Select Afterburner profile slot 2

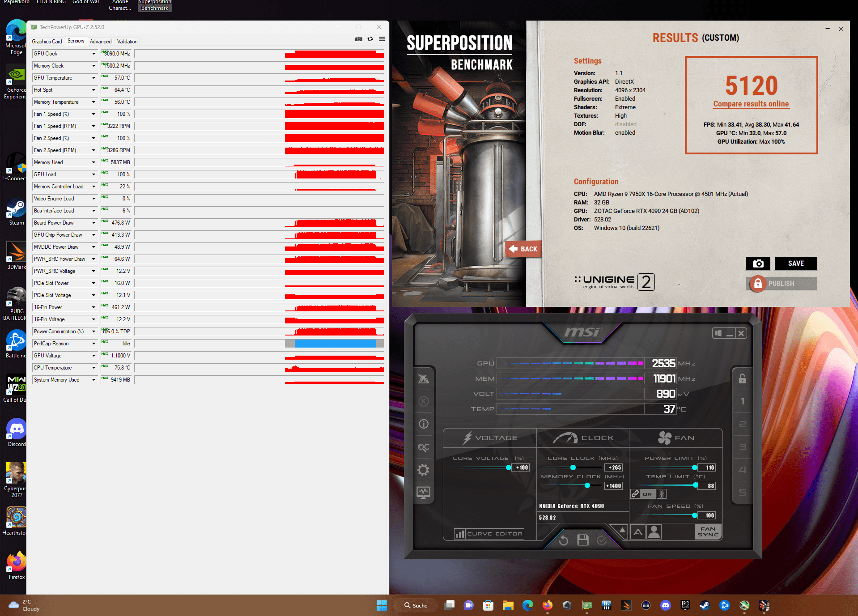pos(742,424)
